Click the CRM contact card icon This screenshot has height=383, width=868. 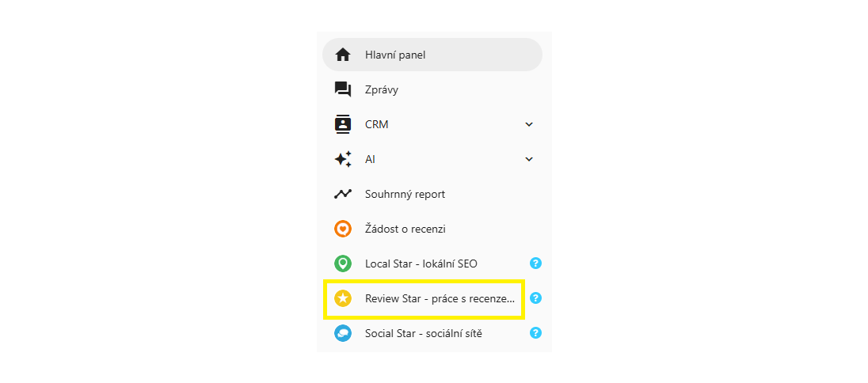(342, 124)
